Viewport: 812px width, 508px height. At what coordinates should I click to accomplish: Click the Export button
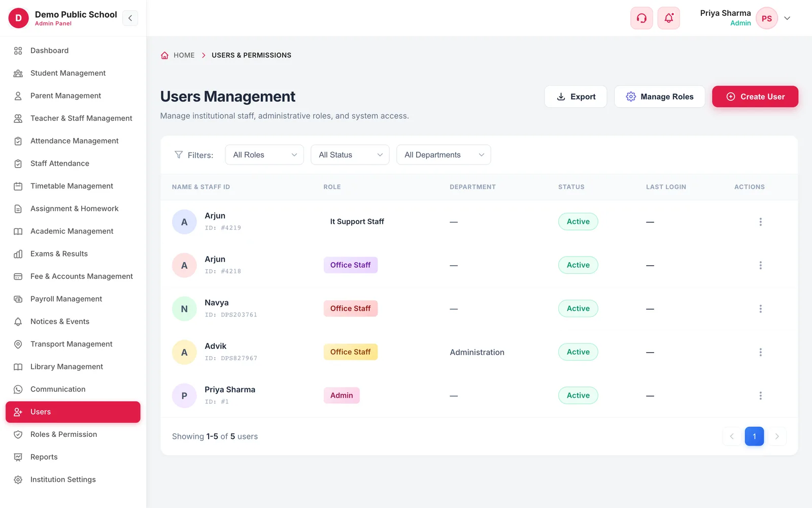pyautogui.click(x=576, y=97)
